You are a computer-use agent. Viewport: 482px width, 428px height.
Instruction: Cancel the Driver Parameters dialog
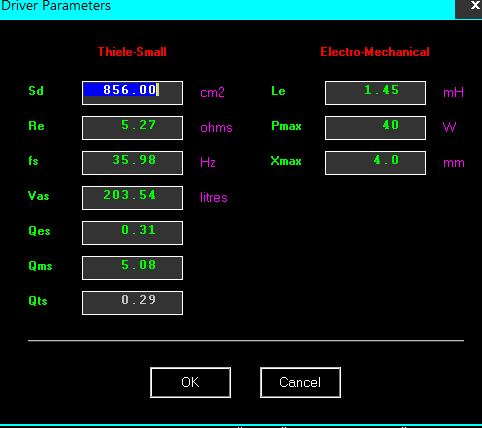[x=300, y=382]
